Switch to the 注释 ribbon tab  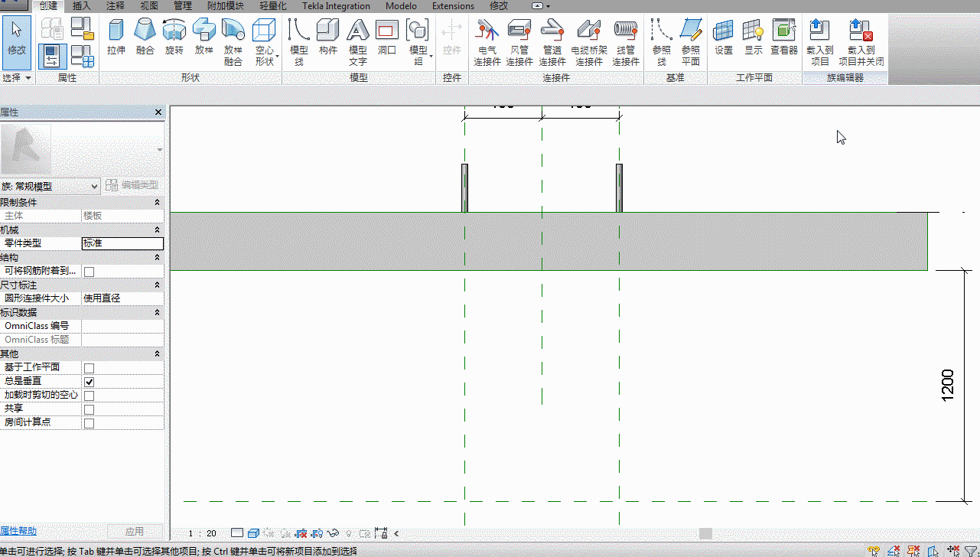116,6
